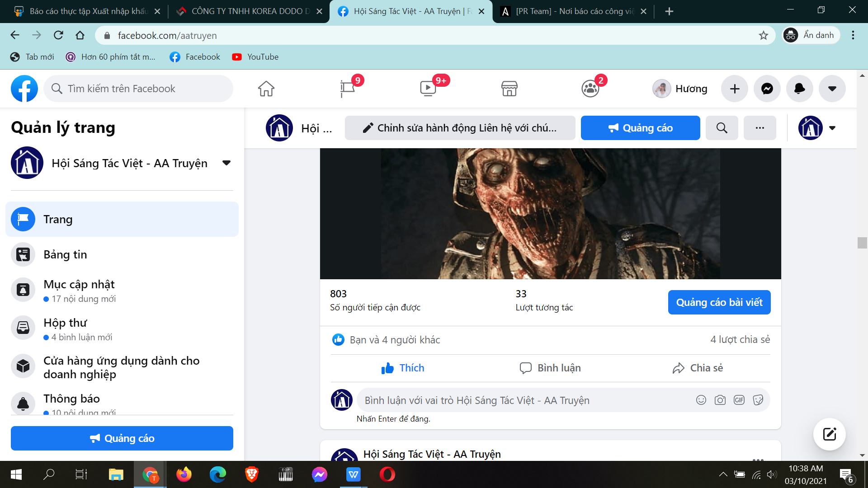Open the YouTube bookmark
The height and width of the screenshot is (488, 868).
pos(255,57)
